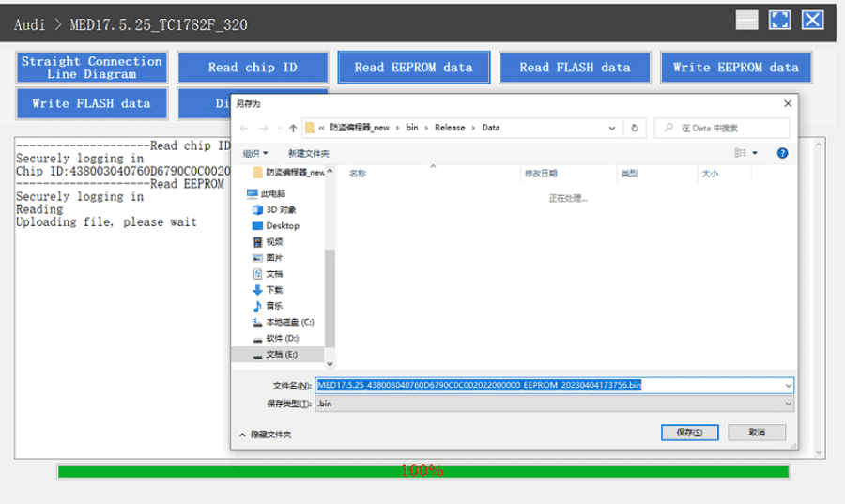This screenshot has height=504, width=845.
Task: Minimize the Audi MED17 window
Action: coord(746,21)
